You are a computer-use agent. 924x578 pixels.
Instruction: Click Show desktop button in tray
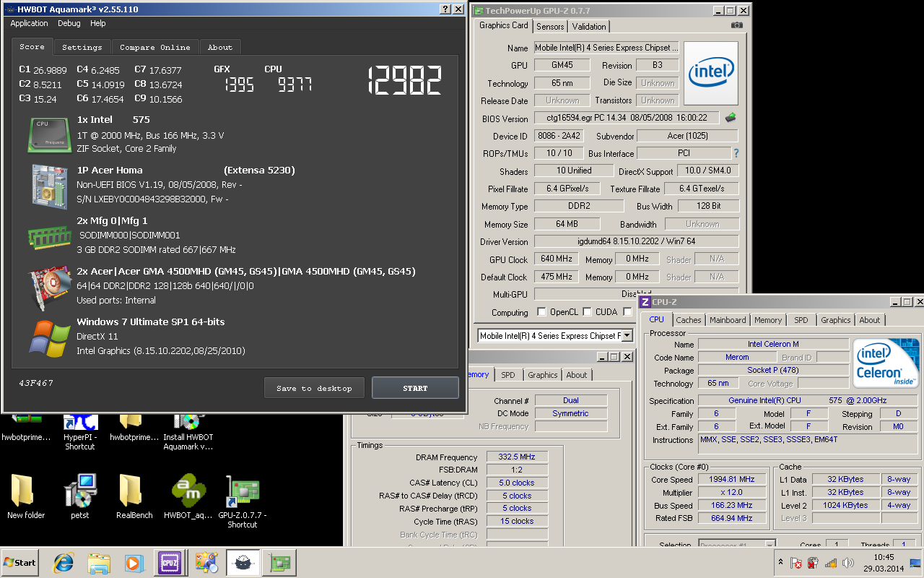point(915,562)
